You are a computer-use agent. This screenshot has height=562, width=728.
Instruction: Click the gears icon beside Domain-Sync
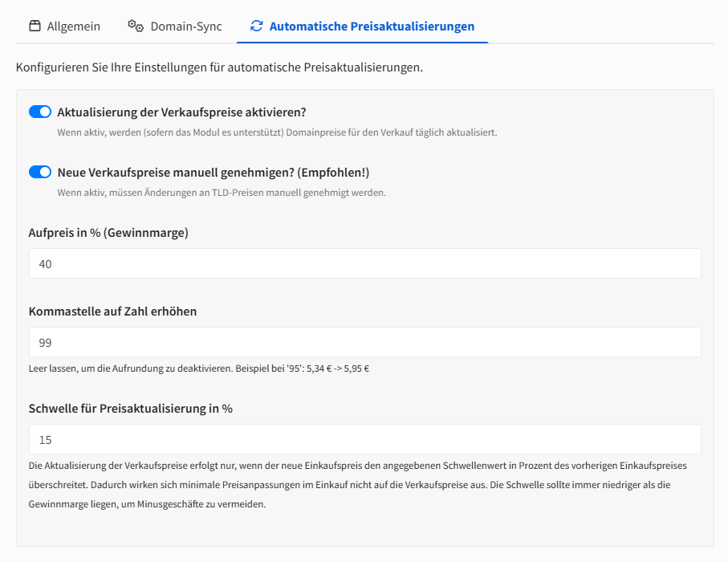pos(136,26)
